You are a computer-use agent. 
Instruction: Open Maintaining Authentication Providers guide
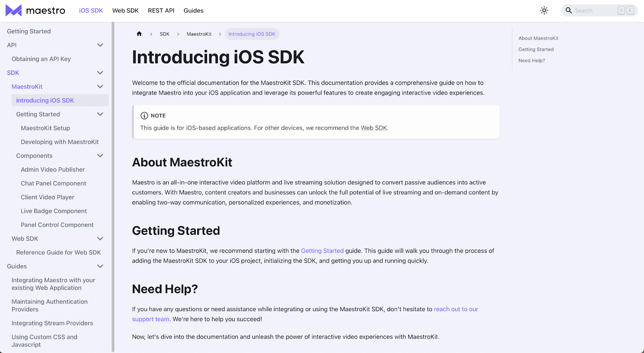(50, 306)
